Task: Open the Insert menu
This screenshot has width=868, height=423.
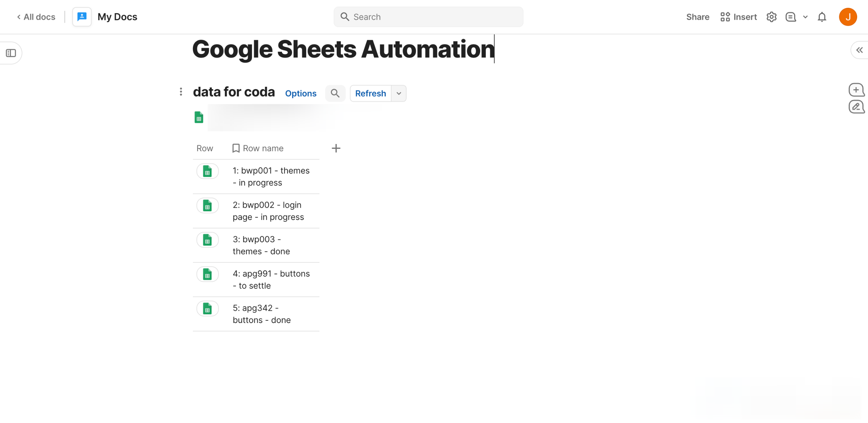Action: pyautogui.click(x=738, y=17)
